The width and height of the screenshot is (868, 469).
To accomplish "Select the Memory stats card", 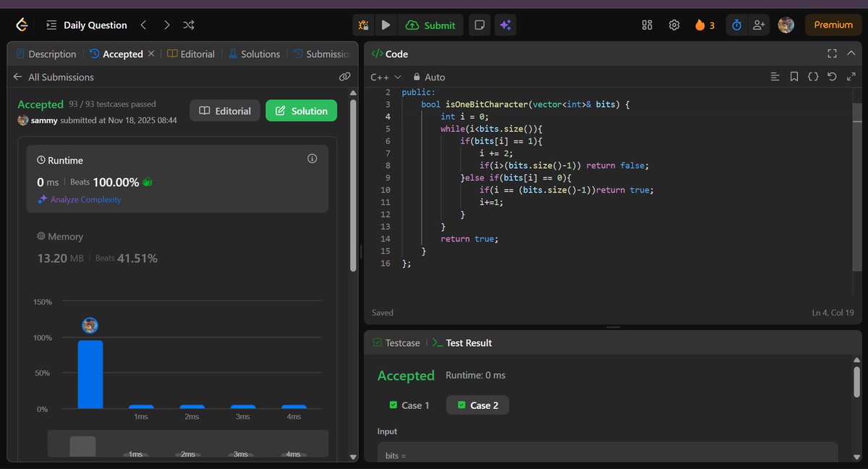I will pos(177,248).
